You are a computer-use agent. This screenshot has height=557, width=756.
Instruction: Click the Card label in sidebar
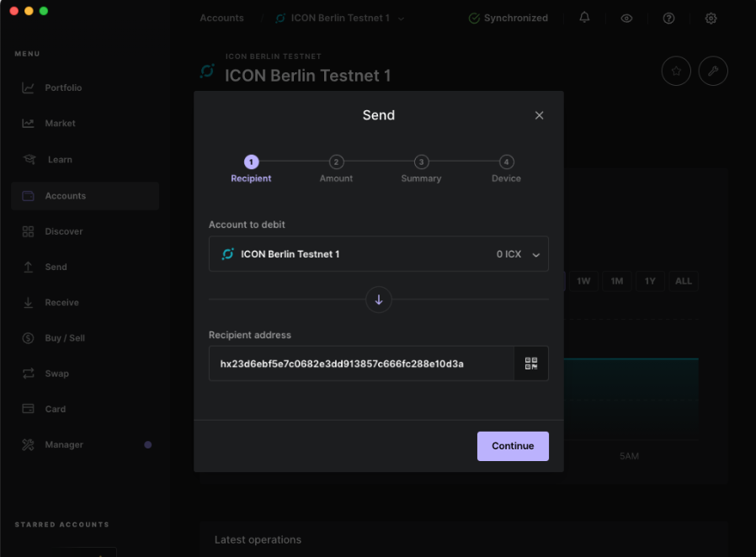click(x=56, y=409)
